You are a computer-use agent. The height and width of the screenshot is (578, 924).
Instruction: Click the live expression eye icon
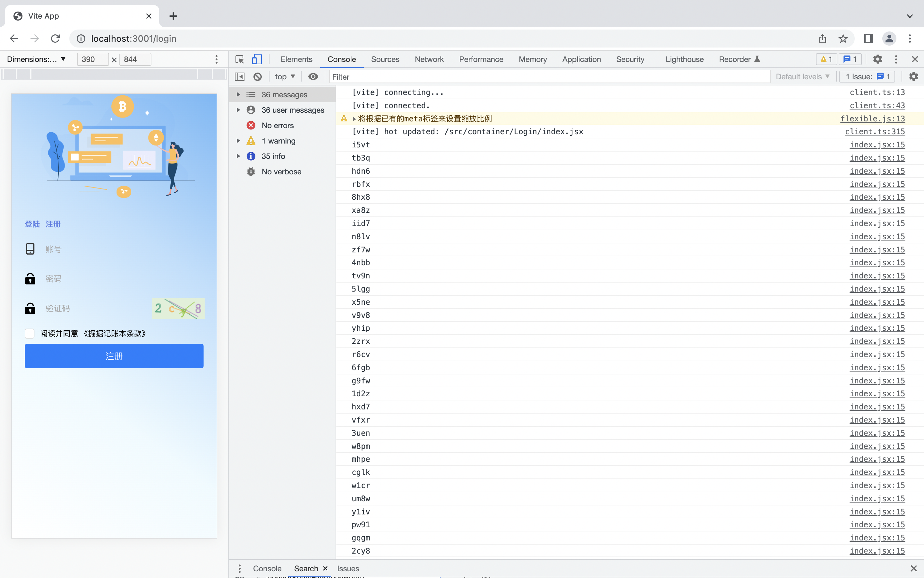[x=313, y=77]
